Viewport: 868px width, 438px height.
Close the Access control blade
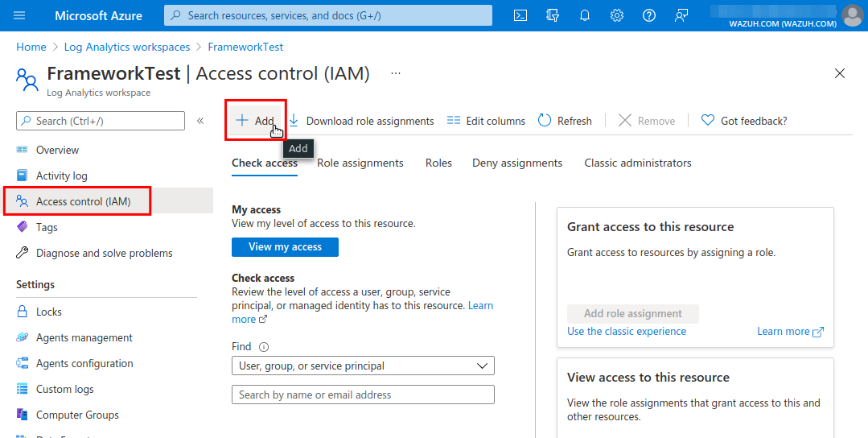[840, 73]
